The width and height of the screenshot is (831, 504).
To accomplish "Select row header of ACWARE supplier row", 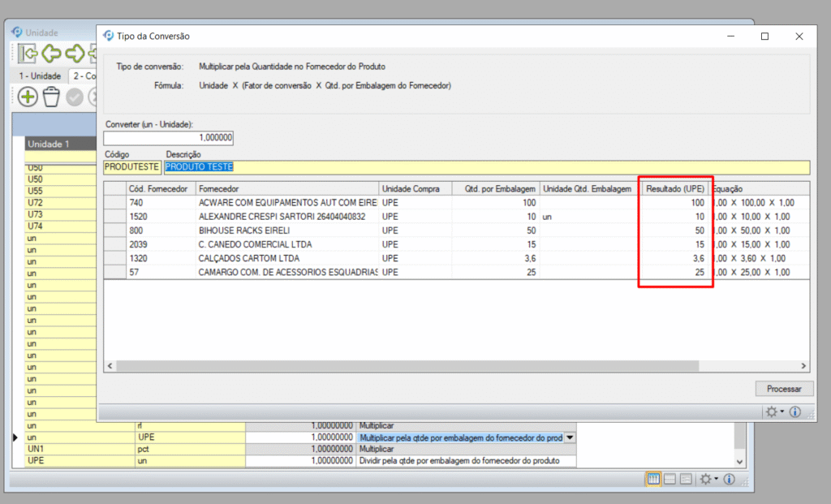I will tap(115, 202).
